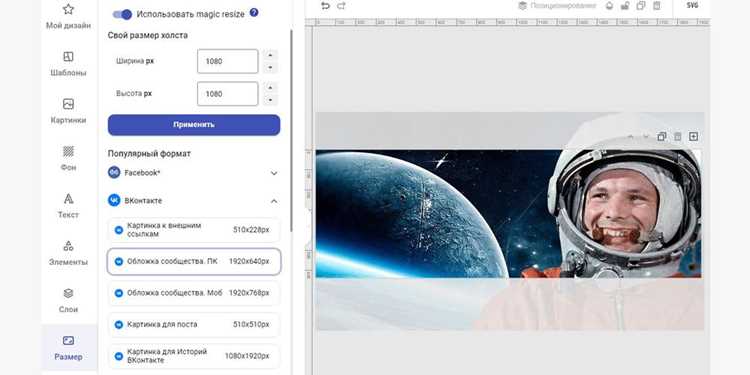Collapse the ВКонтакте format list

(x=274, y=201)
